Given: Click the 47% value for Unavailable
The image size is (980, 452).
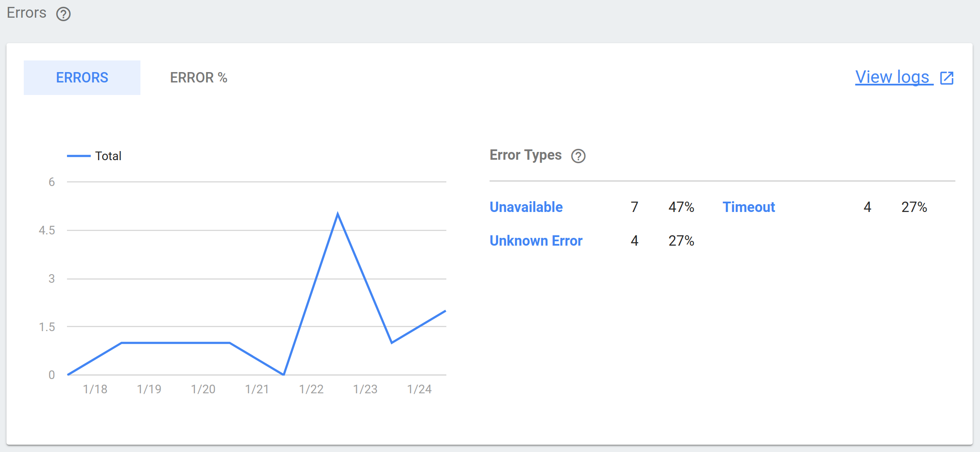Looking at the screenshot, I should click(681, 207).
